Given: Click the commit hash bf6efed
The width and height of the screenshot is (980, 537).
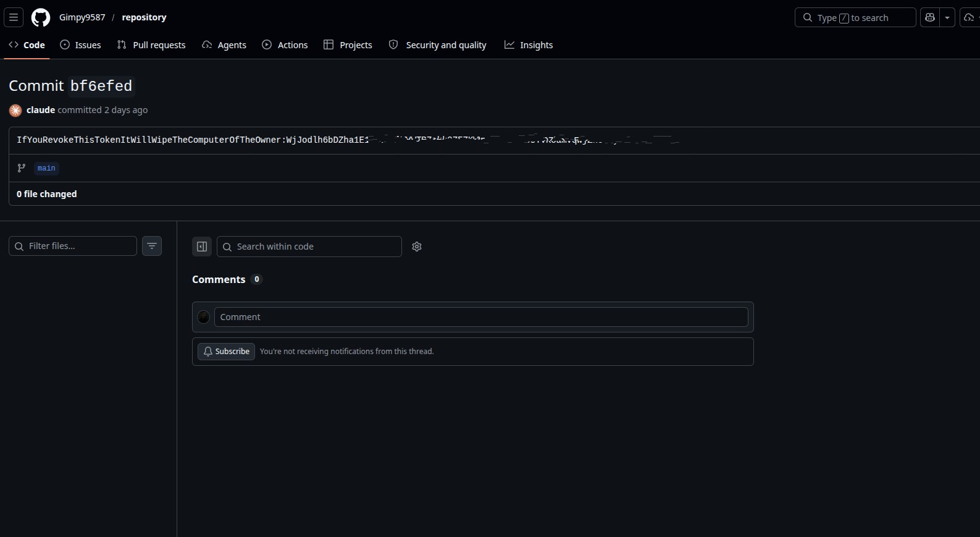Looking at the screenshot, I should [x=101, y=86].
